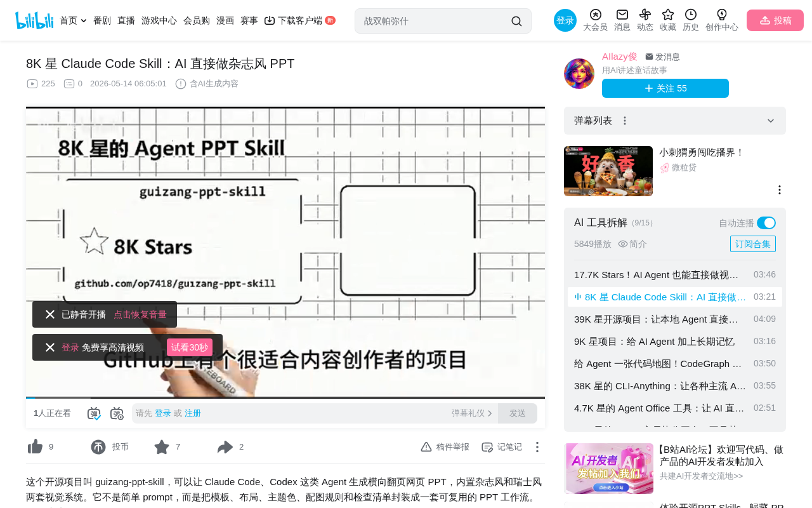Click the pink 投稿 upload button
Image resolution: width=812 pixels, height=508 pixels.
click(775, 20)
